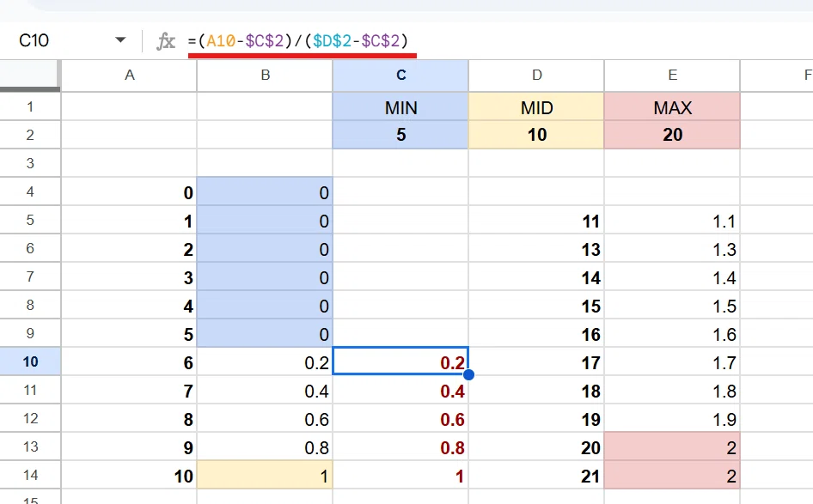Select cell C11 showing red 0.4
This screenshot has height=504, width=813.
[400, 390]
